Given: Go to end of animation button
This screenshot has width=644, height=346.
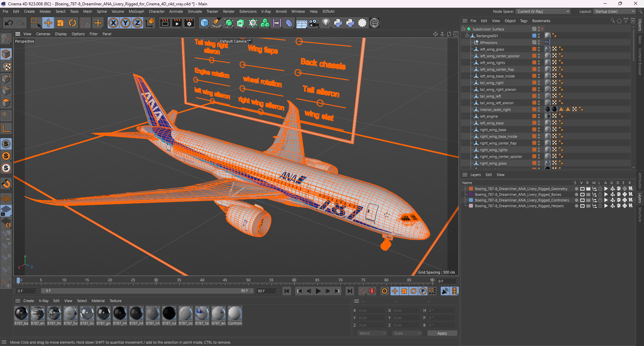Looking at the screenshot, I should [350, 291].
